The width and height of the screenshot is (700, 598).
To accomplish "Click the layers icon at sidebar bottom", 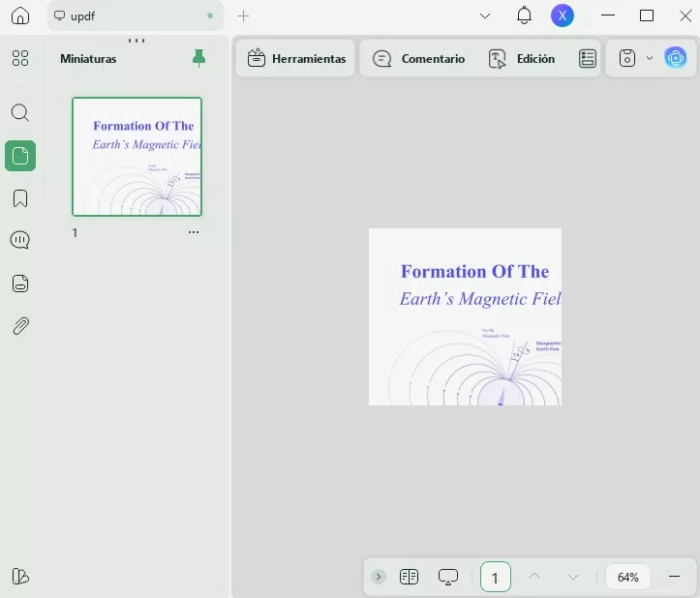I will (x=20, y=576).
